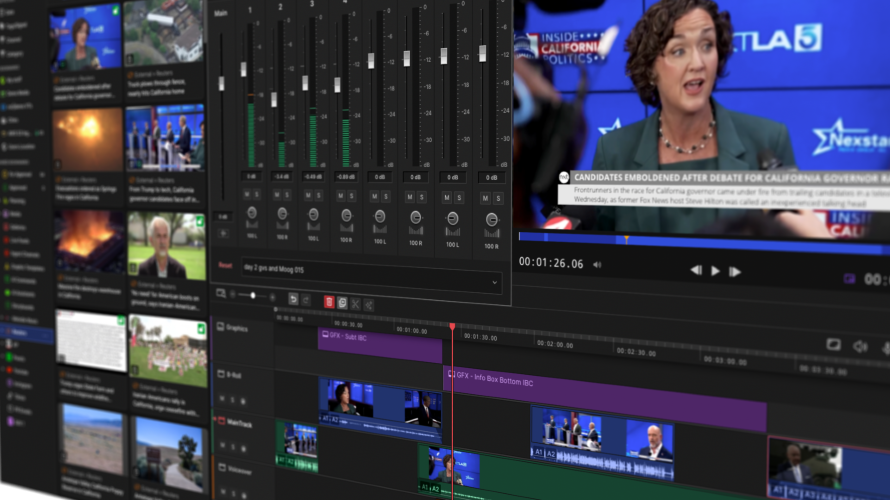The width and height of the screenshot is (890, 500).
Task: Click the speaker icon above timeline ruler
Action: [x=860, y=346]
